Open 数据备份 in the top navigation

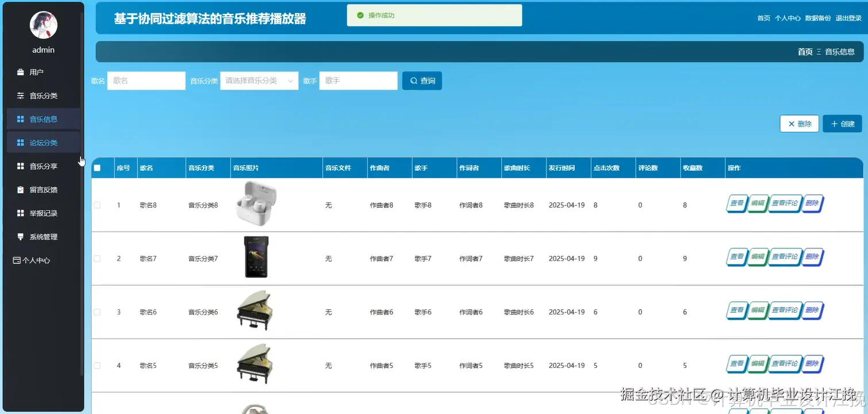click(x=819, y=18)
